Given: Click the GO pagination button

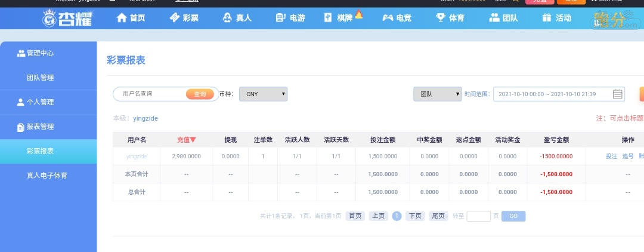Looking at the screenshot, I should 513,216.
